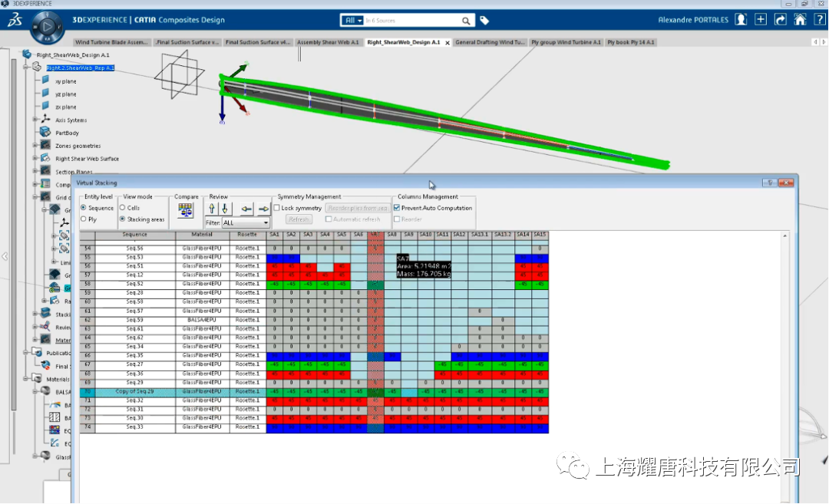The height and width of the screenshot is (504, 829).
Task: Click the Right_ShearWeb_Design A.1 root icon
Action: click(26, 54)
